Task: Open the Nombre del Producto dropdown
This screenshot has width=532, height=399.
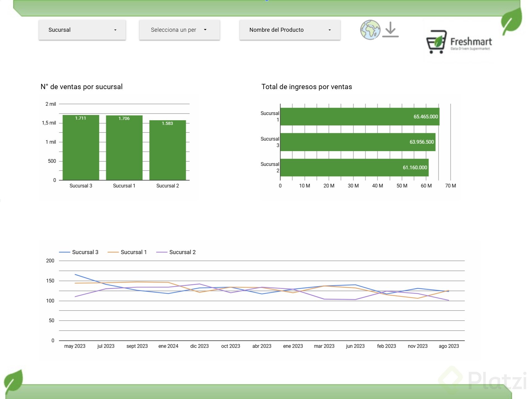Action: click(x=290, y=30)
